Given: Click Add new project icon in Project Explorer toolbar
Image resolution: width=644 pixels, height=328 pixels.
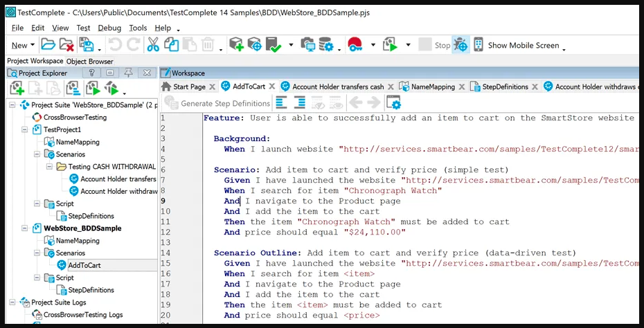Looking at the screenshot, I should pyautogui.click(x=17, y=88).
